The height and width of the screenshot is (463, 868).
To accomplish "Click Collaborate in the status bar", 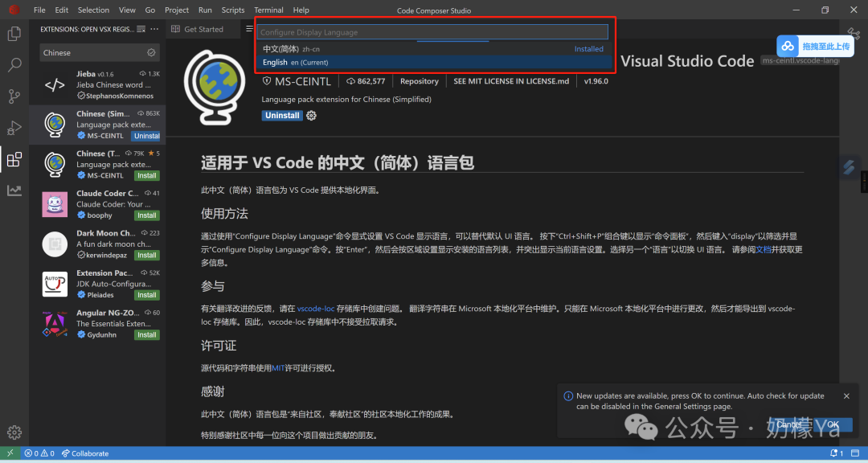I will pyautogui.click(x=85, y=453).
